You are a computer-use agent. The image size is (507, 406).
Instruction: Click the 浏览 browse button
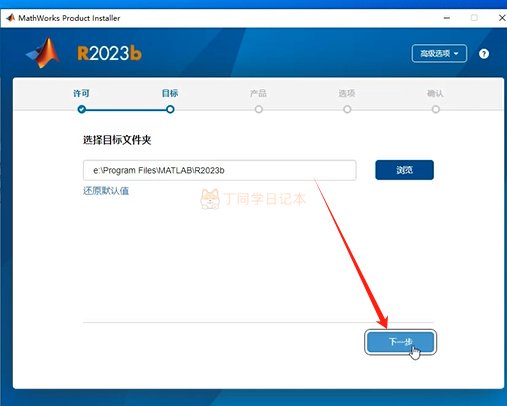[404, 170]
